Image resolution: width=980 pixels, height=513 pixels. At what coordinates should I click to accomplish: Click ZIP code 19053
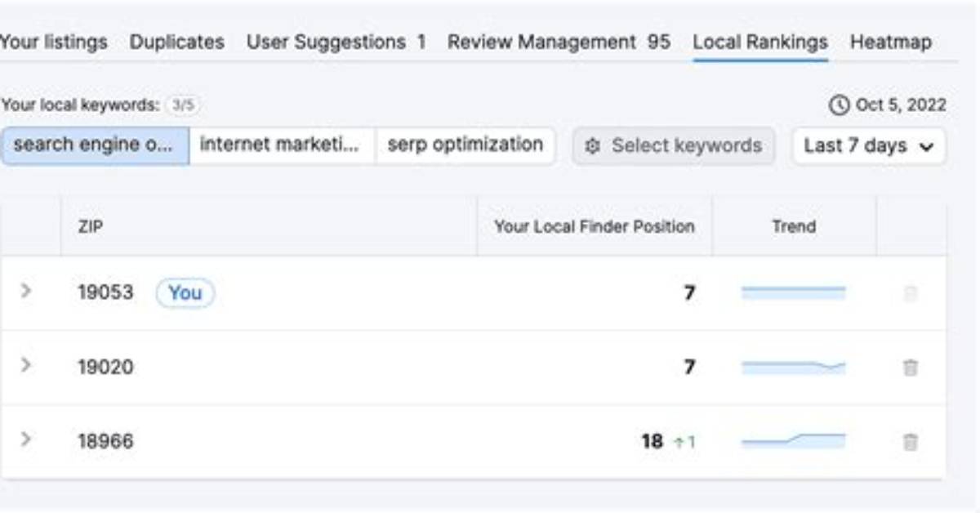tap(105, 292)
